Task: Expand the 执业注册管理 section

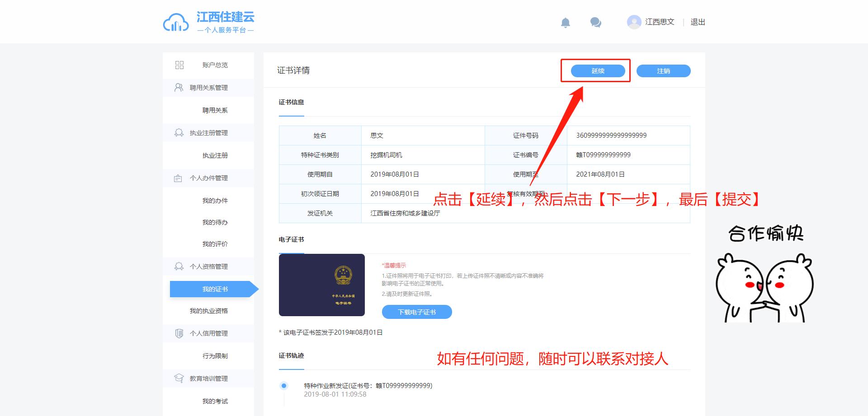Action: point(208,133)
